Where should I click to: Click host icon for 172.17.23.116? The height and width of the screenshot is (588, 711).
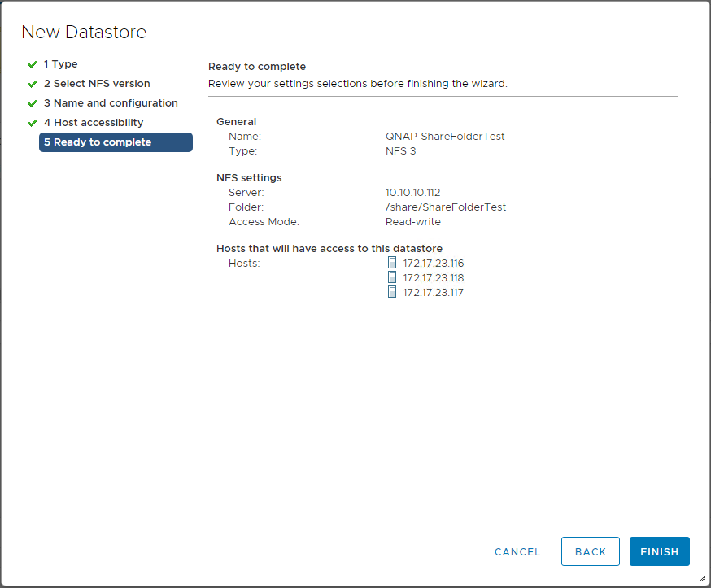pos(392,263)
